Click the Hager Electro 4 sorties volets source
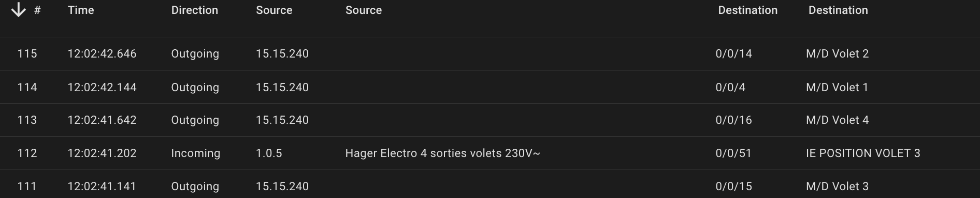The height and width of the screenshot is (198, 980). [443, 153]
